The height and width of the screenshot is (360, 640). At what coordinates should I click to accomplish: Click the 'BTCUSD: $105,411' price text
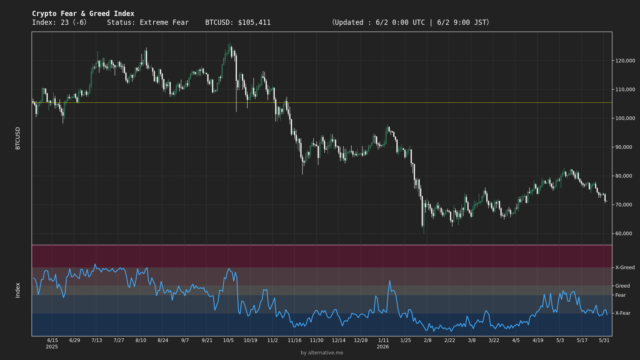click(238, 22)
